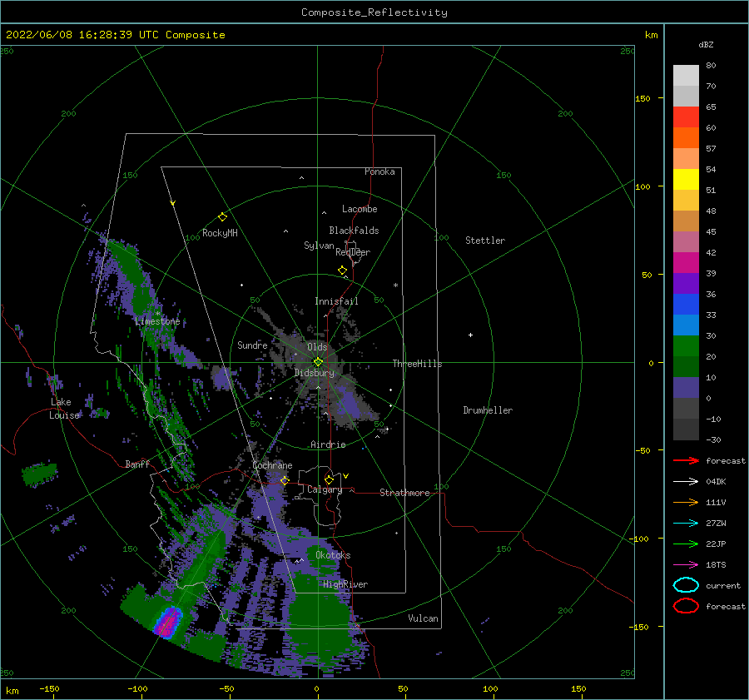
Task: Click the ThreeHills label
Action: coord(418,364)
